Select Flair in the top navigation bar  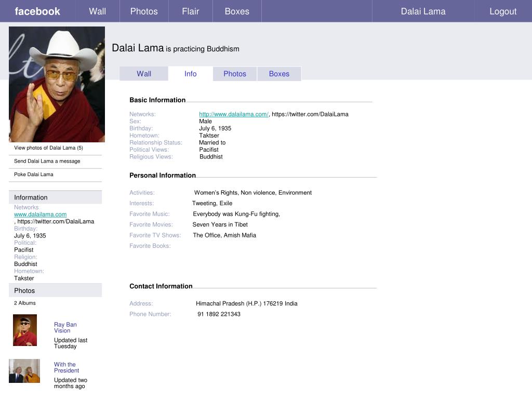[x=190, y=11]
